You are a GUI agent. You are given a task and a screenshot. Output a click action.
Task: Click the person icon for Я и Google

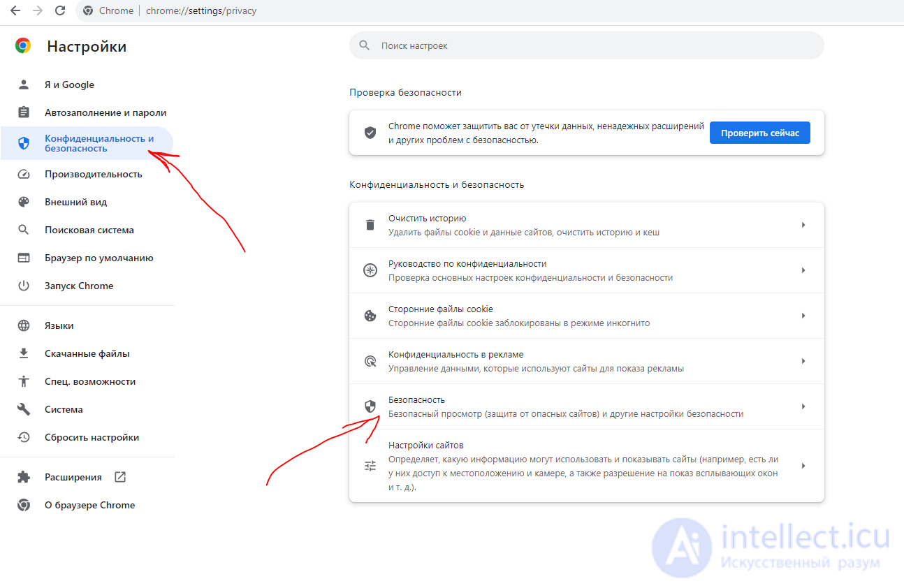[24, 84]
